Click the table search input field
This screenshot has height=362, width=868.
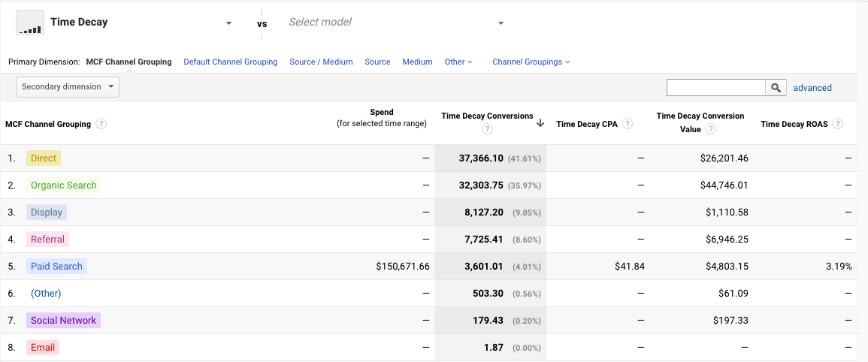pyautogui.click(x=715, y=88)
